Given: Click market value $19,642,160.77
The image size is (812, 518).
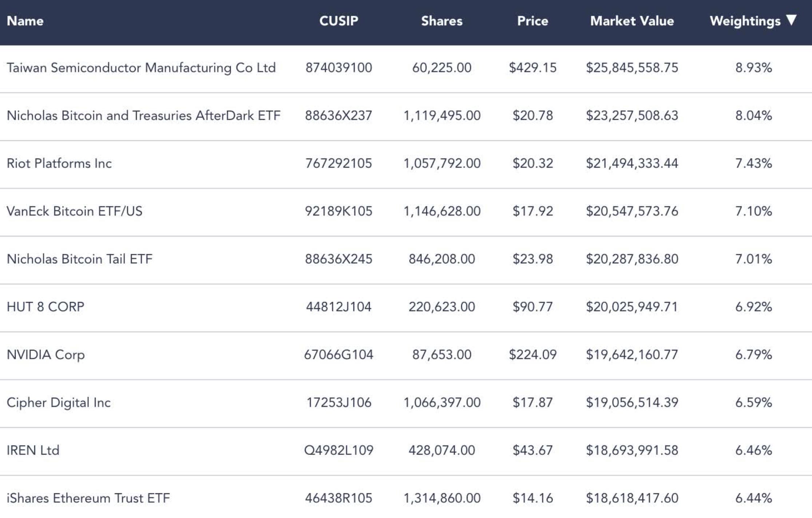Looking at the screenshot, I should (632, 355).
